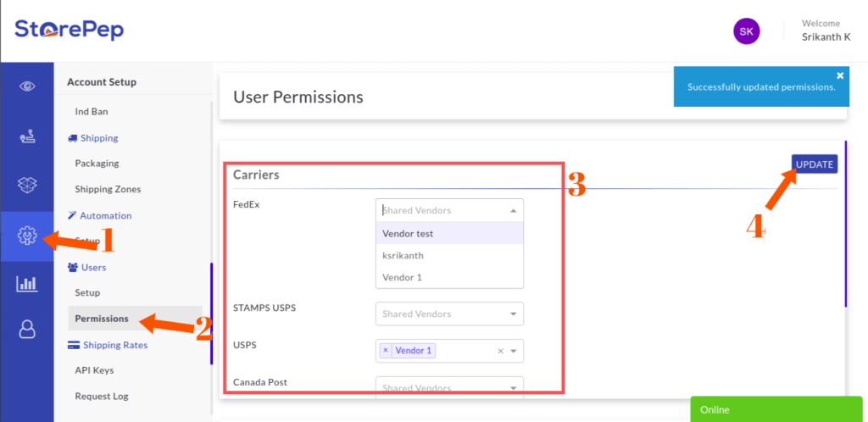This screenshot has width=868, height=422.
Task: Clear all USPS vendor selections
Action: click(500, 351)
